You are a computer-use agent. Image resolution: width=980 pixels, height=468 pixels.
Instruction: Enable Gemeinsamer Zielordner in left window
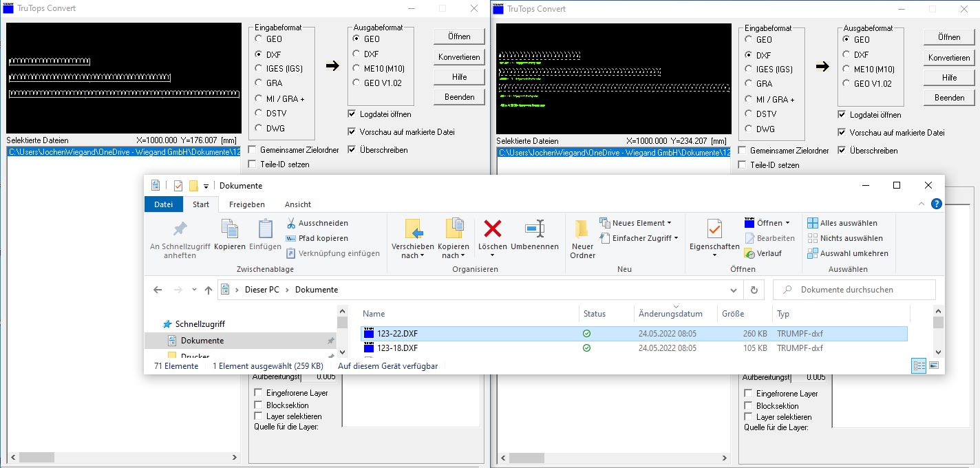click(x=253, y=149)
